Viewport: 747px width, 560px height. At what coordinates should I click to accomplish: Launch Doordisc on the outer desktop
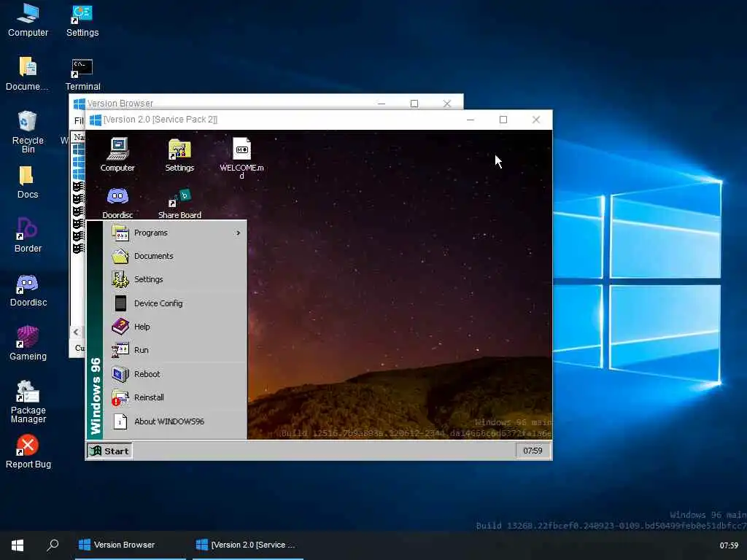[28, 290]
